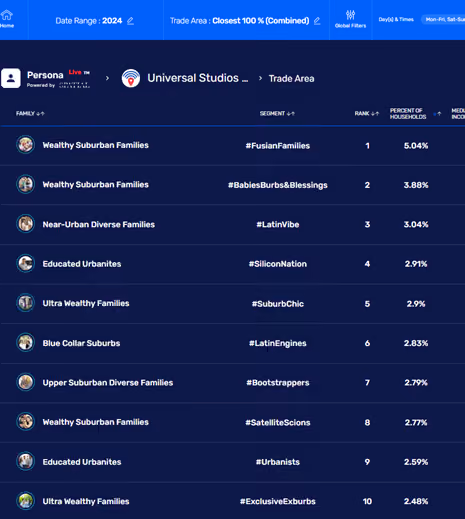Click Educated Urbanites in #SiliconNation row
Viewport: 465px width, 519px height.
point(82,264)
